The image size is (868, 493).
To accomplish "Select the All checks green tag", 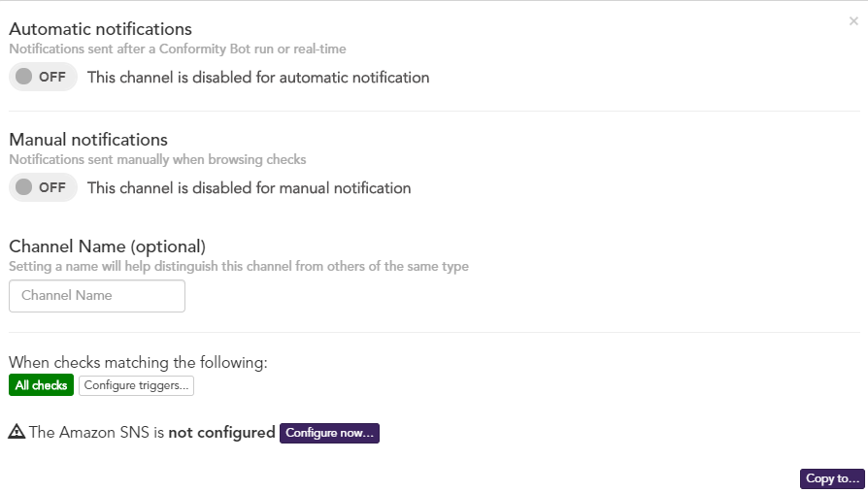I will pyautogui.click(x=41, y=385).
